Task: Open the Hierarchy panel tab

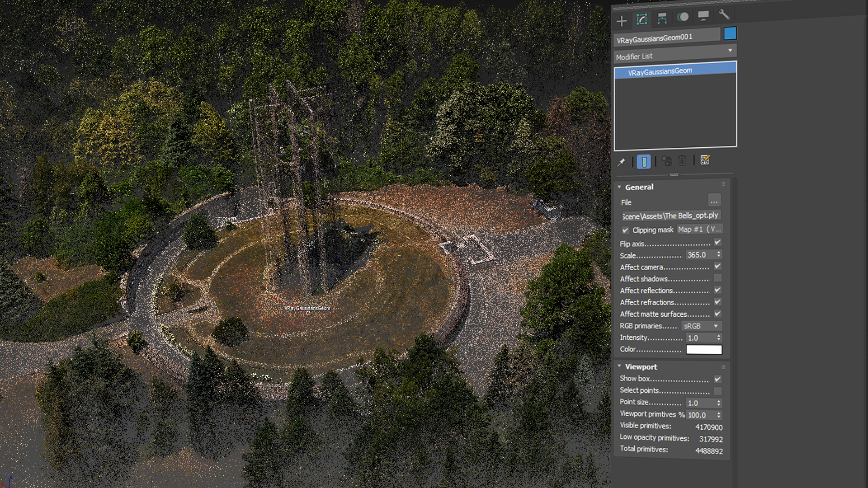Action: [662, 18]
